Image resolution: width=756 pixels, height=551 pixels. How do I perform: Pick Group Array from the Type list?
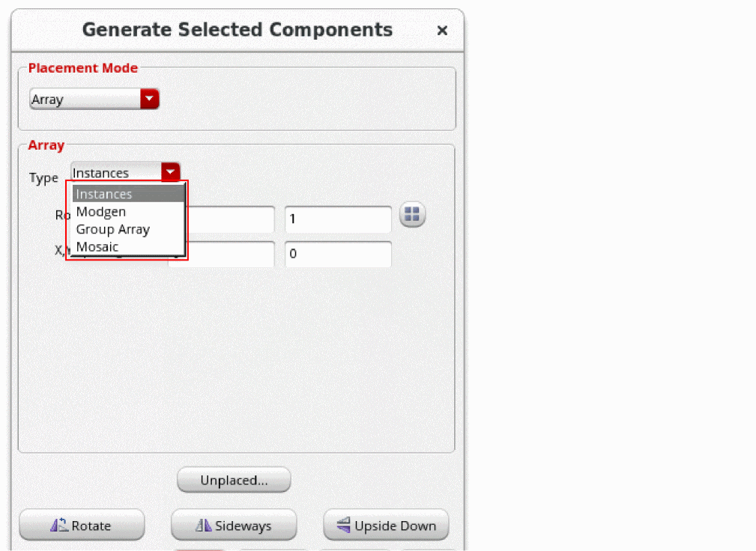[x=113, y=229]
